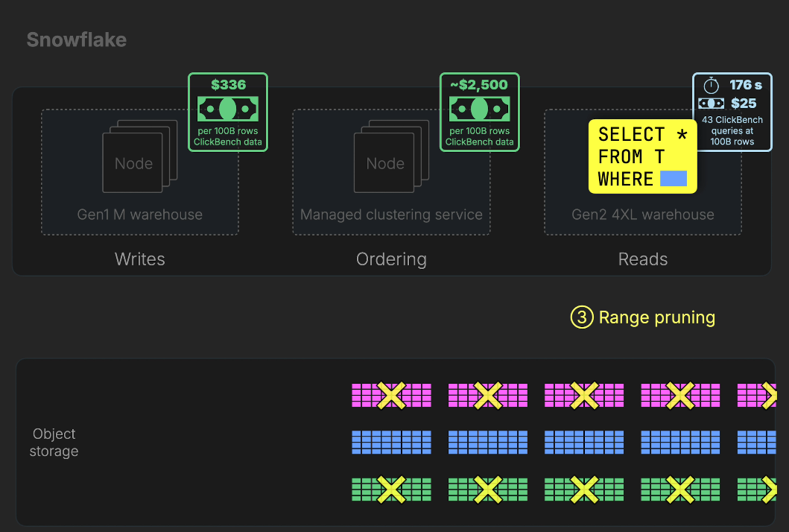Click 'per 100B rows' caption in the $336 badge

pyautogui.click(x=228, y=131)
